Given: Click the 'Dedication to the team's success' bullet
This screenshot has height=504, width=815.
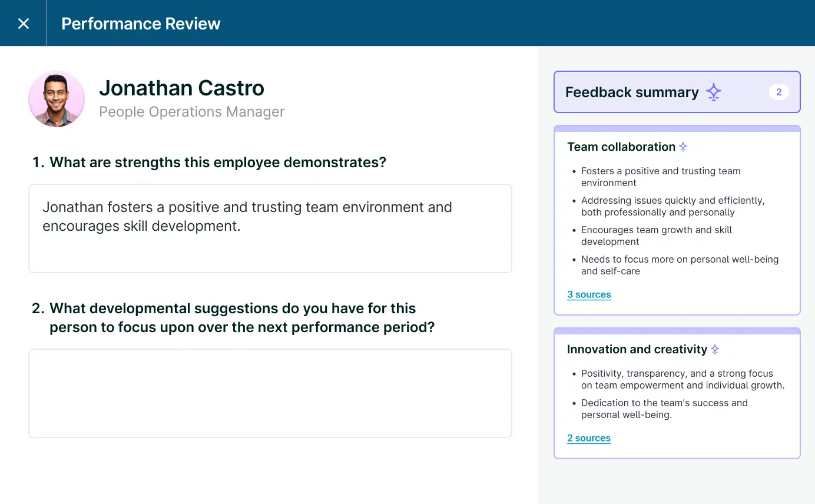Looking at the screenshot, I should (664, 409).
